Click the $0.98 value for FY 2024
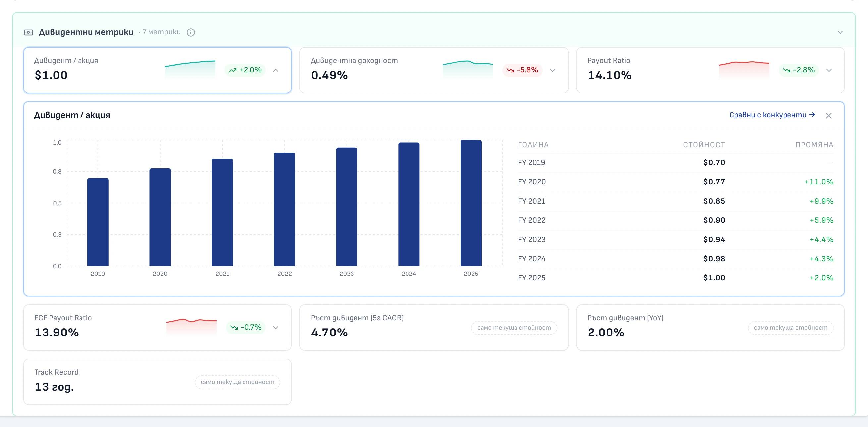This screenshot has width=868, height=427. 714,259
